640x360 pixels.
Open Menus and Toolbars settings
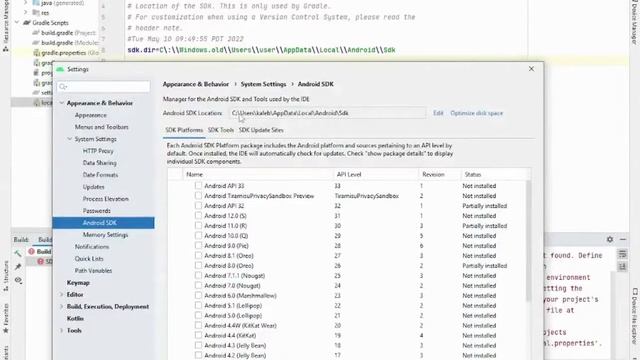click(x=102, y=127)
